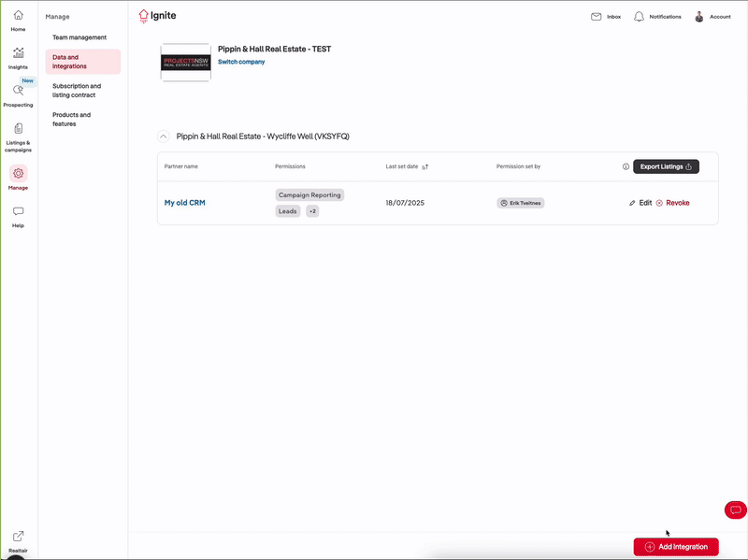Open the Inbox envelope icon

[596, 17]
